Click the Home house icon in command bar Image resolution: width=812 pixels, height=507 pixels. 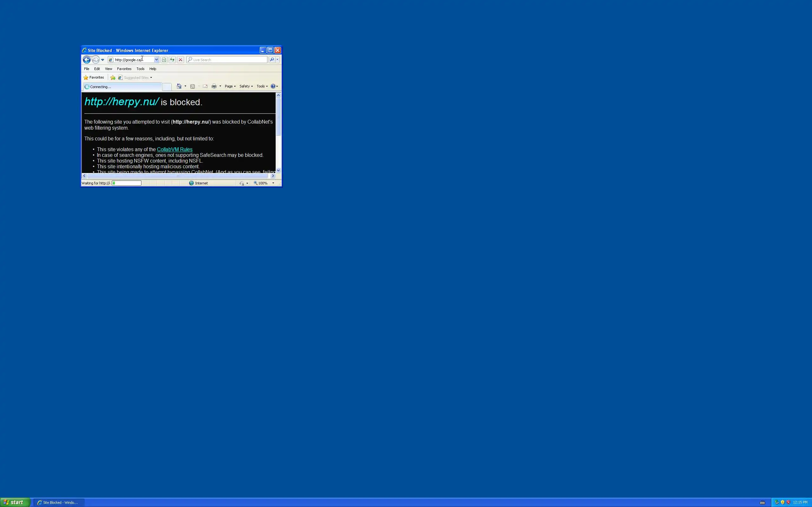click(179, 87)
